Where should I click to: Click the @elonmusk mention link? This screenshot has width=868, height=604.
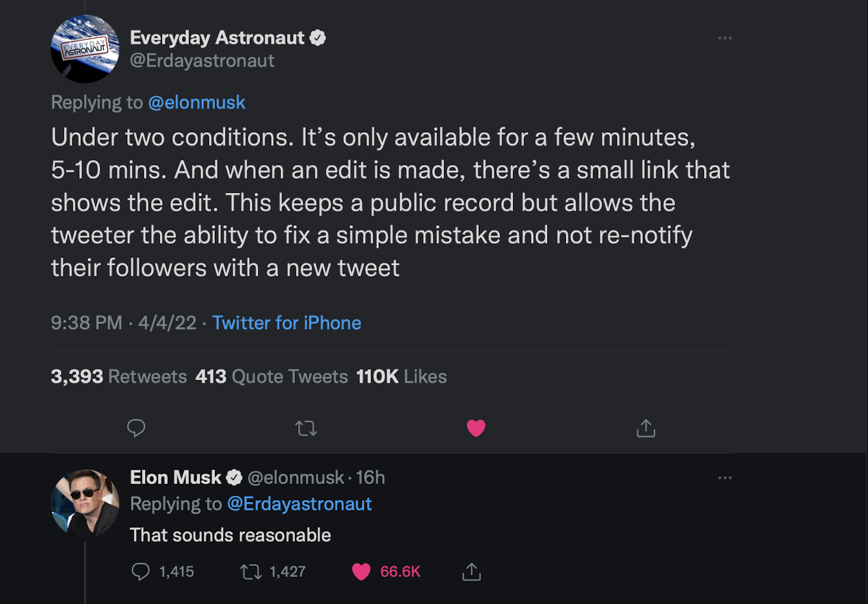pos(197,103)
